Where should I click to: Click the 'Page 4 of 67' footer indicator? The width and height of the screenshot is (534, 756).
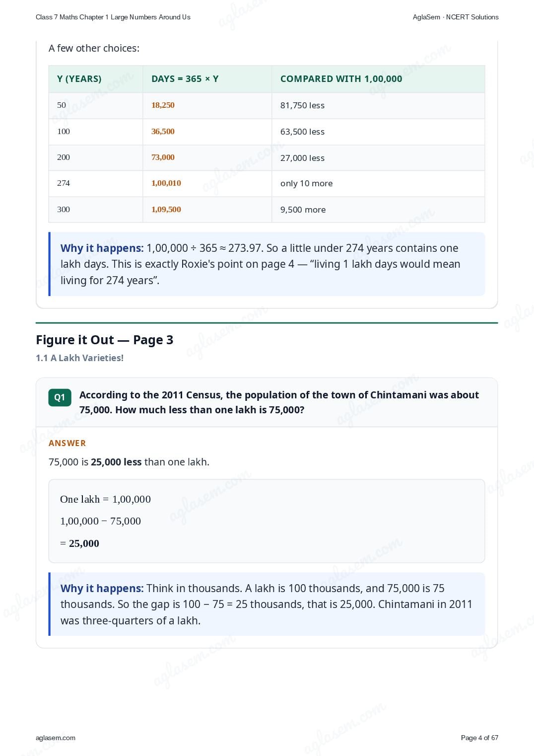tap(479, 738)
